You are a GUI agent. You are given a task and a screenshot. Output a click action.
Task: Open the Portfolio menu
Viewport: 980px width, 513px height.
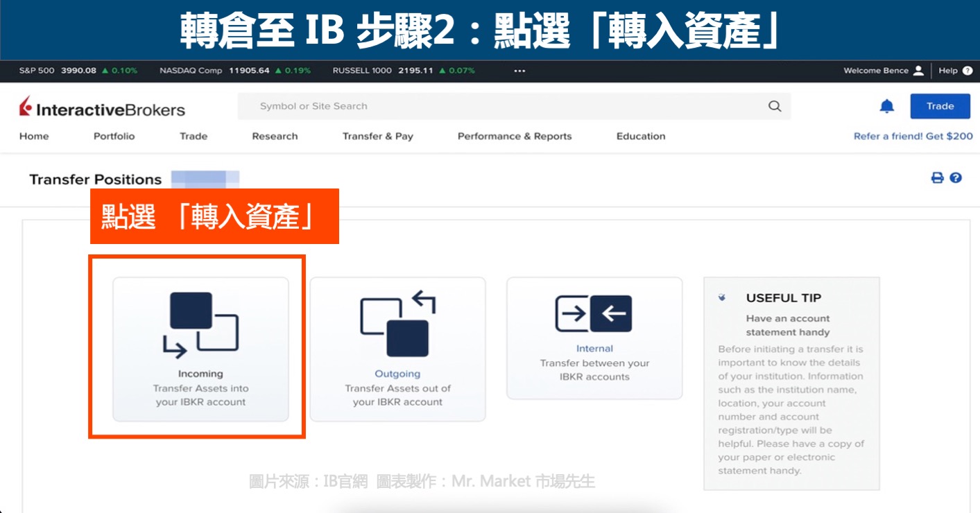[114, 136]
